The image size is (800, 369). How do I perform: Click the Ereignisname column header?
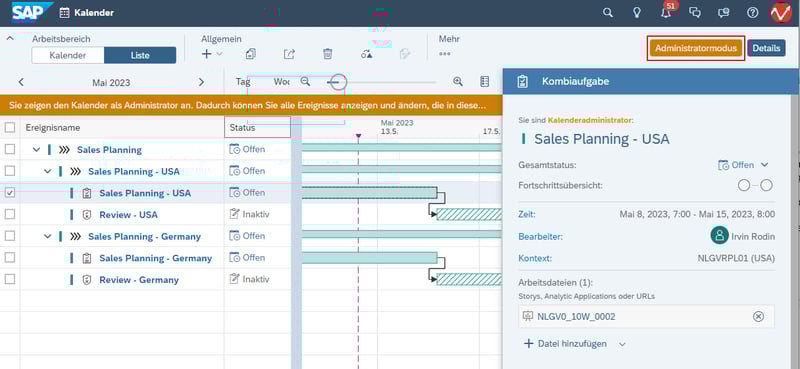tap(122, 128)
